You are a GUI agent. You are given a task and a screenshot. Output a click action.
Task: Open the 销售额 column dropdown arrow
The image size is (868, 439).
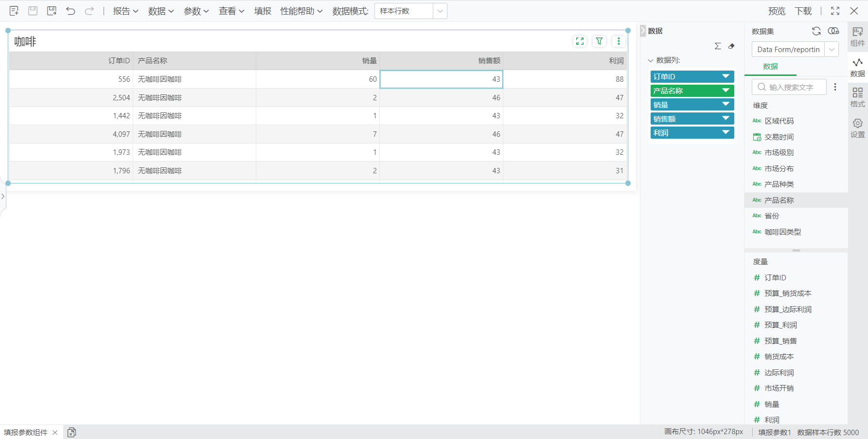point(726,118)
